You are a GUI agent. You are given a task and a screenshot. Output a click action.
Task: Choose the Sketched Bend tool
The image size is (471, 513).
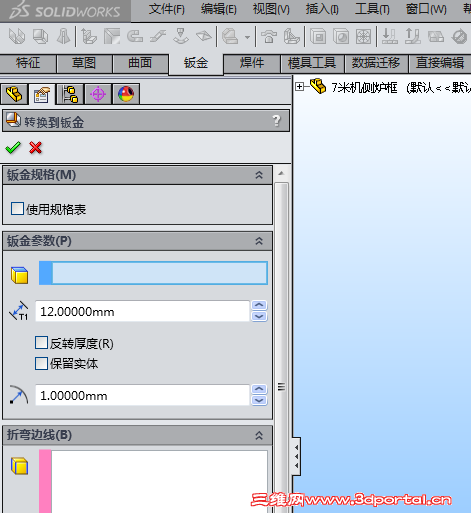pos(181,36)
